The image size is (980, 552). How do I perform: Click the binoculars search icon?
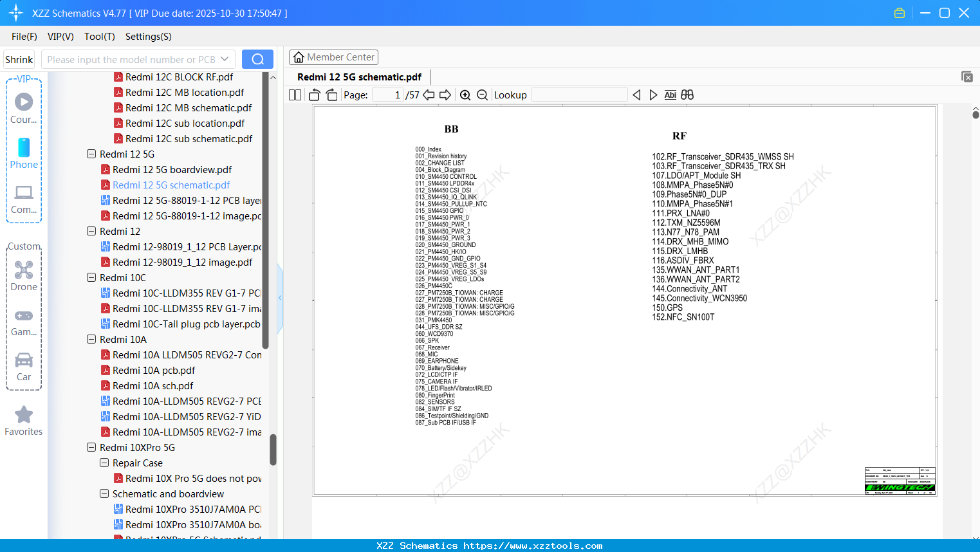(687, 95)
